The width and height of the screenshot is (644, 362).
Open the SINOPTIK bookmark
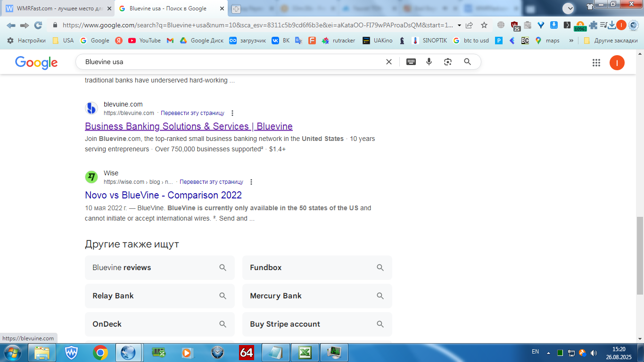tap(429, 41)
